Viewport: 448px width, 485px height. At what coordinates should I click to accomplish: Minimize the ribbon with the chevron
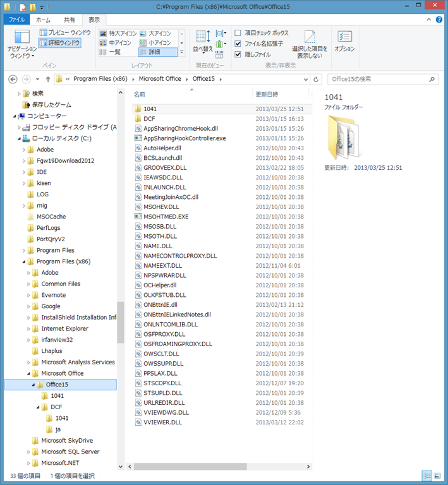pos(428,20)
